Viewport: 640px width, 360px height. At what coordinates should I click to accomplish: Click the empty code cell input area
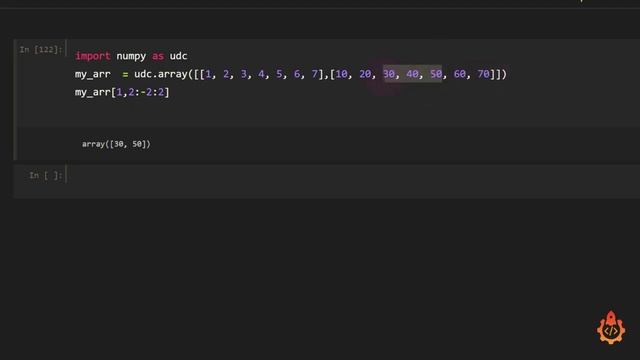coord(353,181)
